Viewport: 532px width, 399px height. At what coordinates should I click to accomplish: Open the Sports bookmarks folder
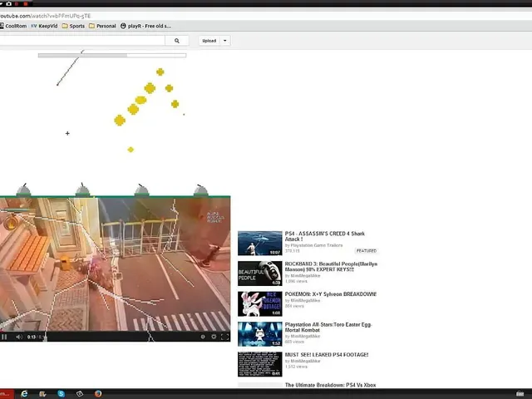click(x=73, y=26)
